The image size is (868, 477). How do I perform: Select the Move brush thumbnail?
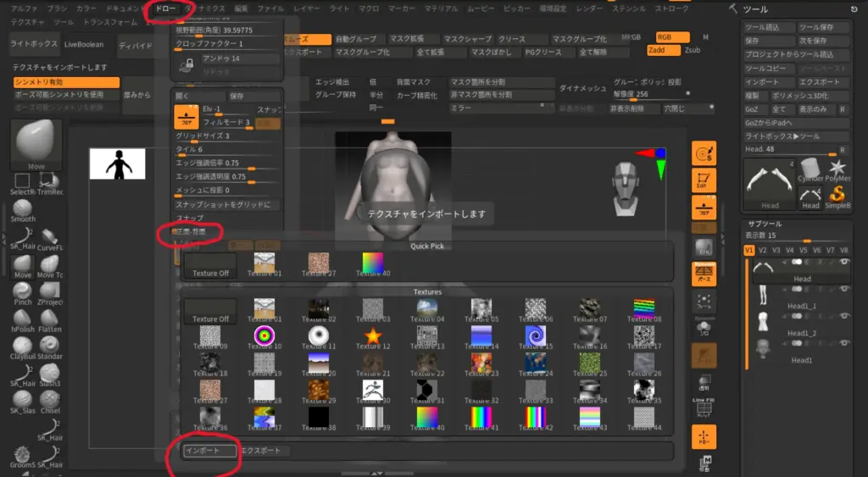click(x=36, y=144)
